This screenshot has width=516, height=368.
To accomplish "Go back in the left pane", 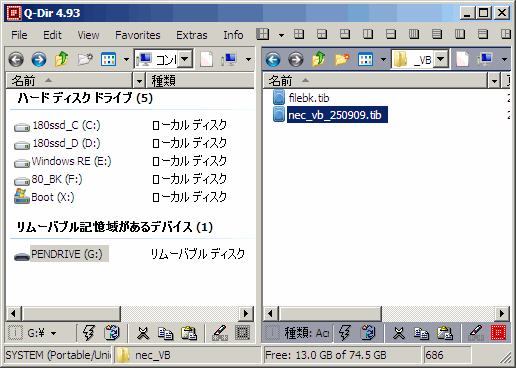I will (16, 60).
